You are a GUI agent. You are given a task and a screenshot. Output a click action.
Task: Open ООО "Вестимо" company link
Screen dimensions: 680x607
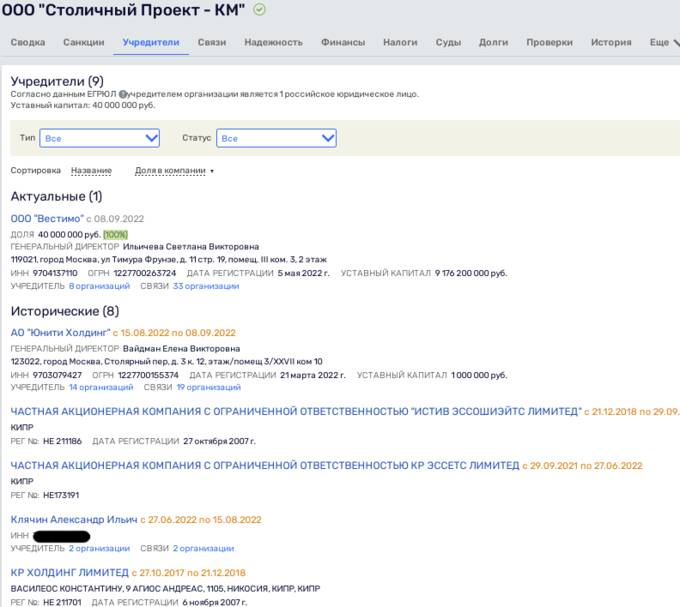[x=47, y=218]
